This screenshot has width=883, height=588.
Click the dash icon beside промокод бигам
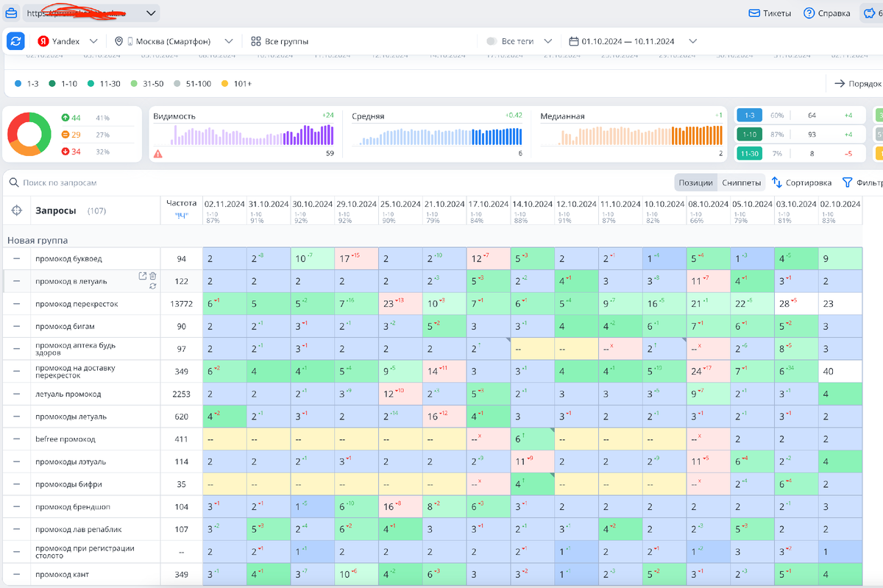[16, 326]
